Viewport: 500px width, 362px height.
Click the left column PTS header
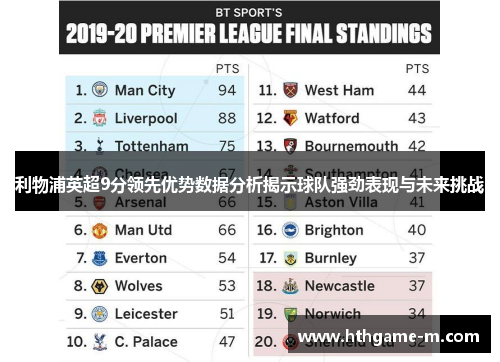pos(227,69)
